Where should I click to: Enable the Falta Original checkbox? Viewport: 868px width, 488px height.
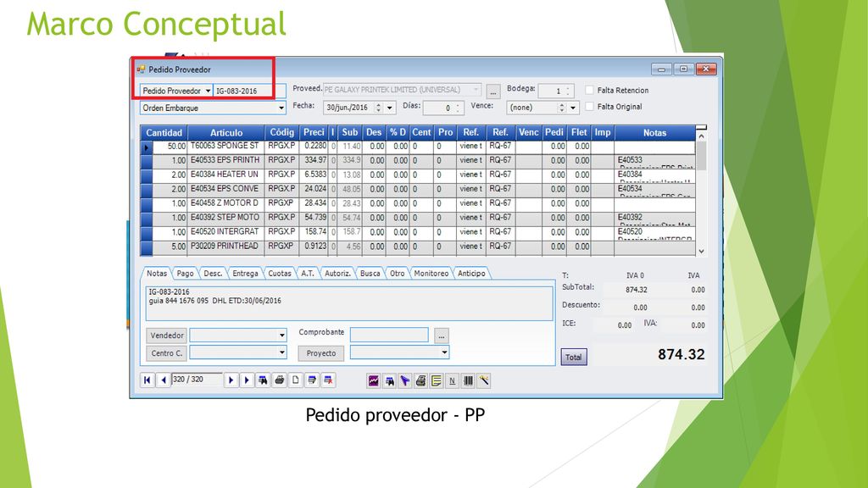[x=590, y=106]
